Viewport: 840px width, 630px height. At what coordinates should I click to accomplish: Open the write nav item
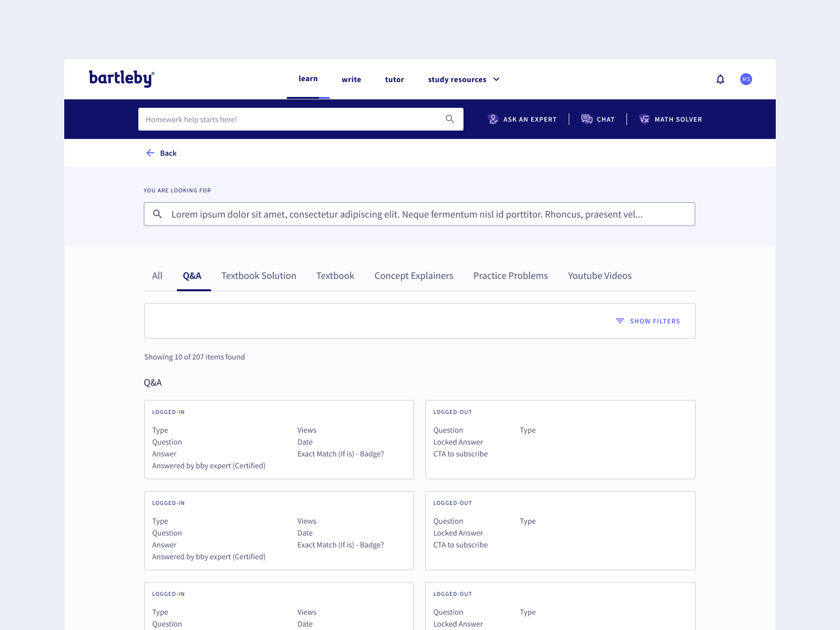tap(351, 80)
